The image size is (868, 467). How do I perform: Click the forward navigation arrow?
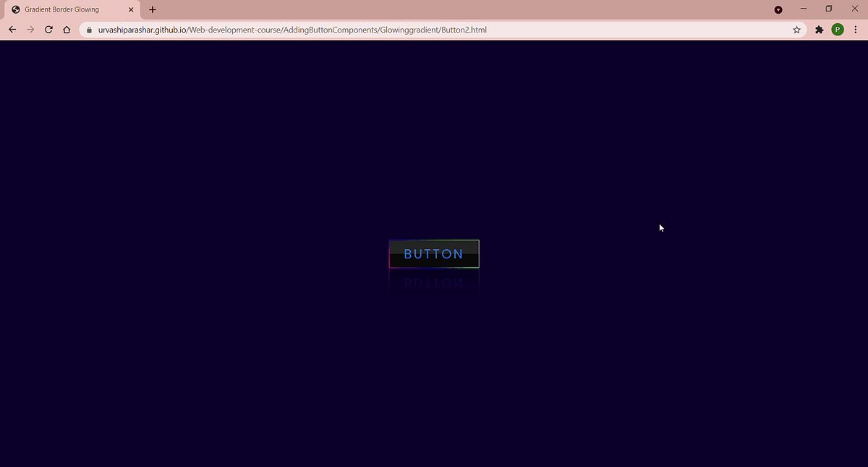pos(30,30)
